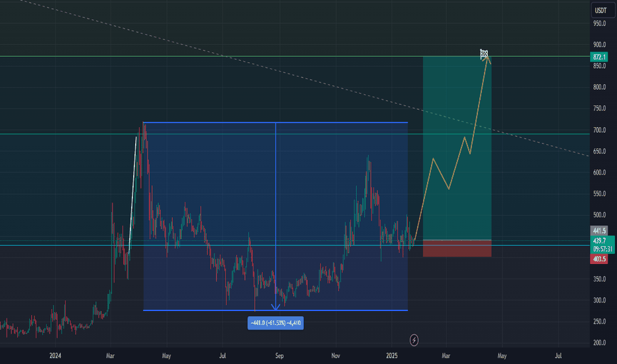Click the 950.0 price scale value
Image resolution: width=617 pixels, height=364 pixels.
600,24
